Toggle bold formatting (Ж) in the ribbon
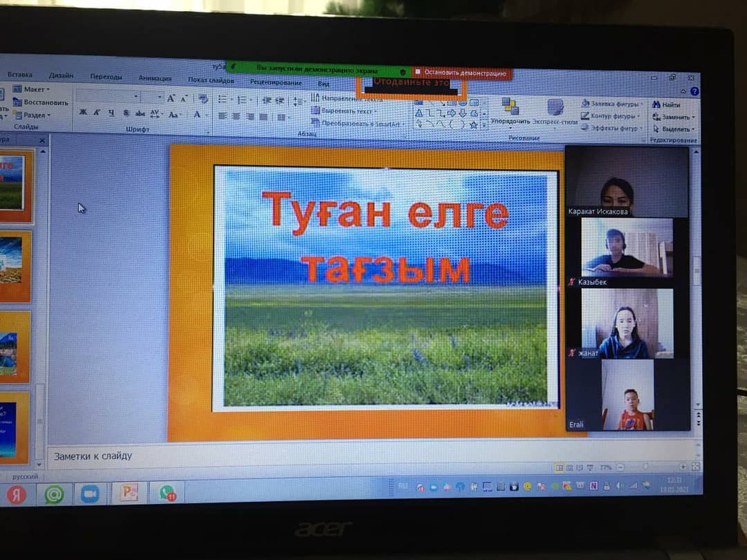This screenshot has width=747, height=560. coord(83,113)
